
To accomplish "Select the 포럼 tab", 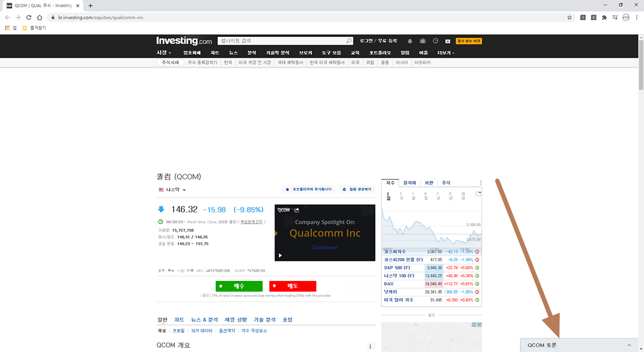I will (x=287, y=320).
